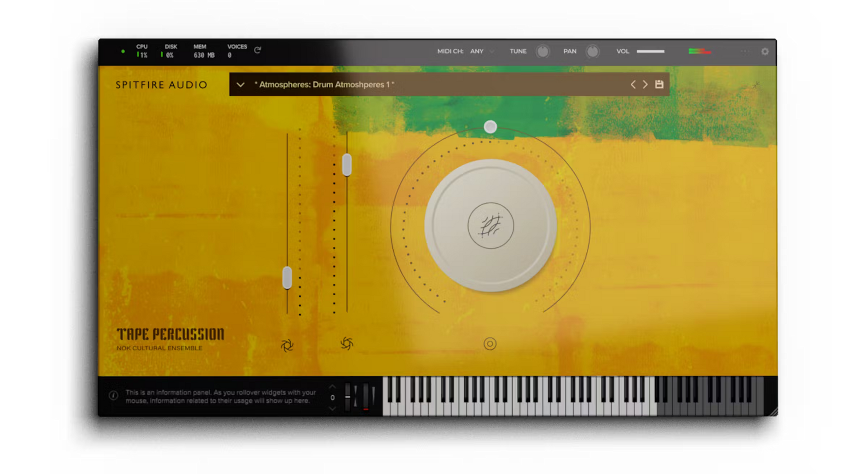This screenshot has height=474, width=868.
Task: Go to the previous preset arrow
Action: point(633,85)
